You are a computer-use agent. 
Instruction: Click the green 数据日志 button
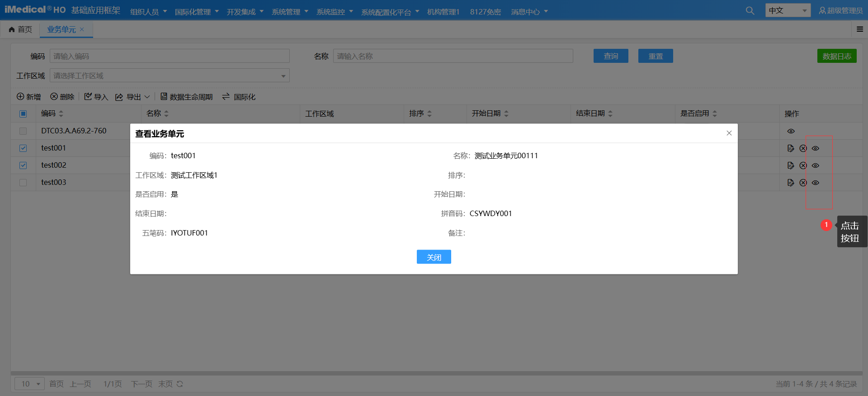pos(837,56)
